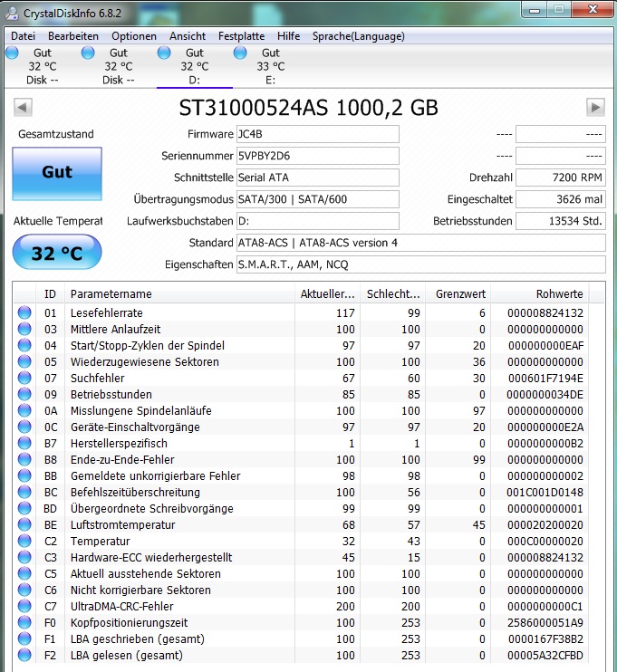Click status icon of Kopfpositionierungszeit row

point(24,622)
